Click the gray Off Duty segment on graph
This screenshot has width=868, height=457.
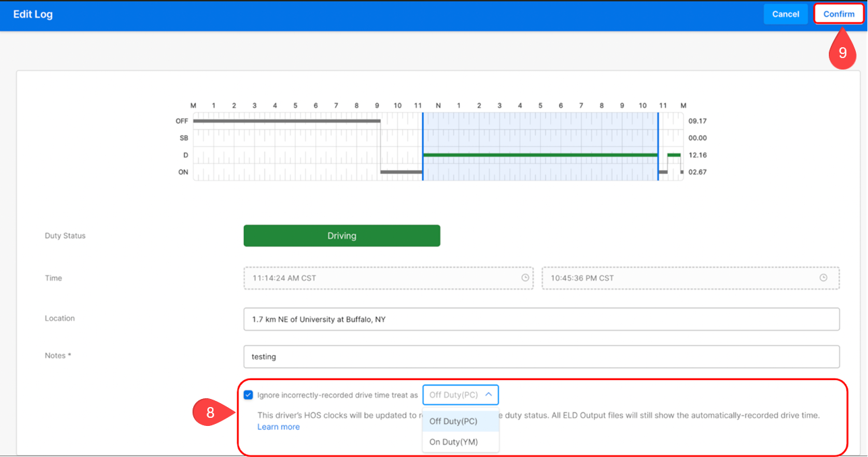pyautogui.click(x=286, y=121)
